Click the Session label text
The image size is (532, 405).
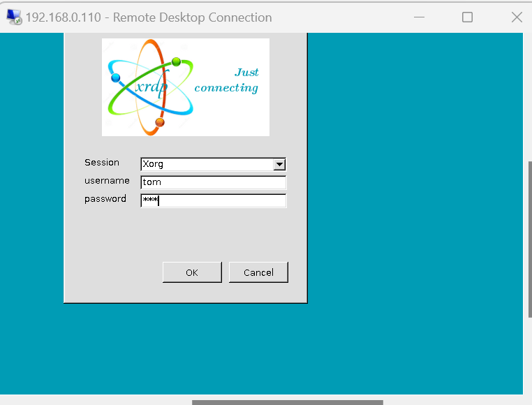tap(102, 163)
